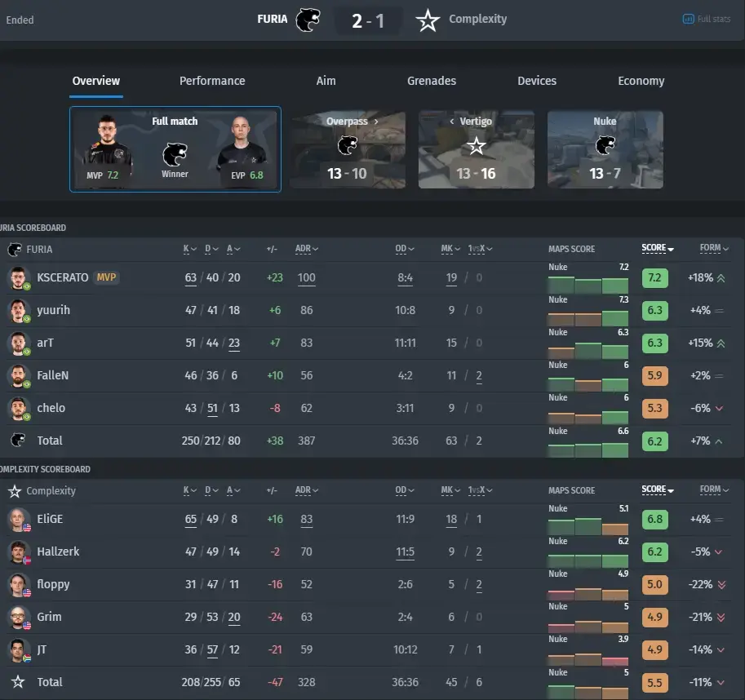Sort Complexity scoreboard by kills (K)
This screenshot has height=700, width=745.
pyautogui.click(x=189, y=490)
